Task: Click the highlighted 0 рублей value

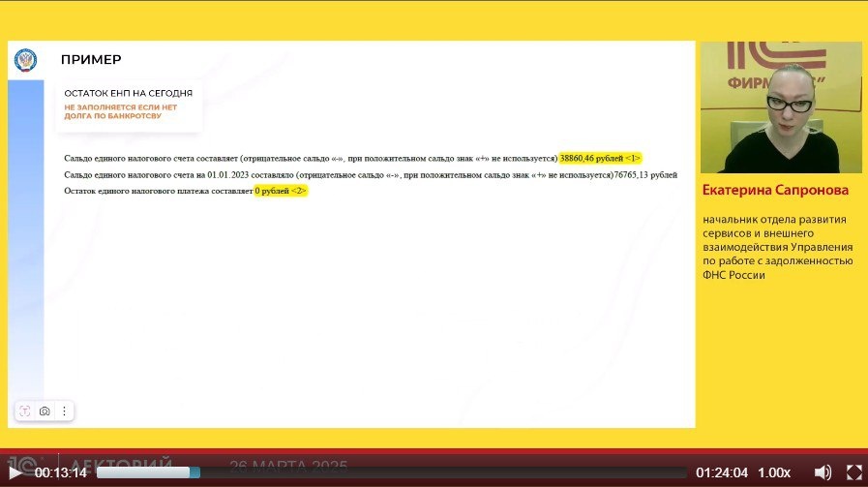Action: [281, 191]
